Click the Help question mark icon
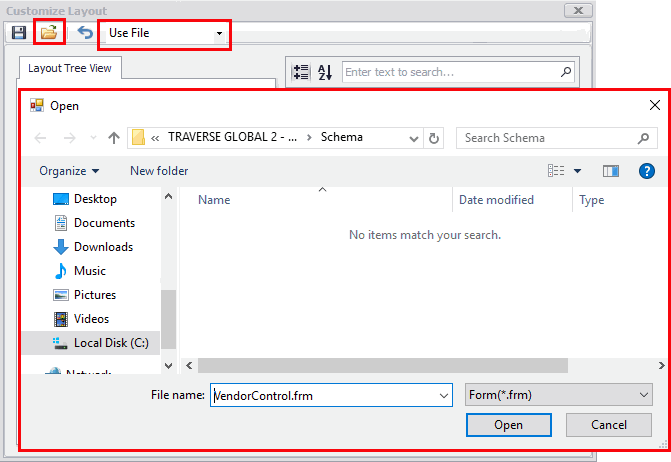The image size is (671, 462). 646,171
